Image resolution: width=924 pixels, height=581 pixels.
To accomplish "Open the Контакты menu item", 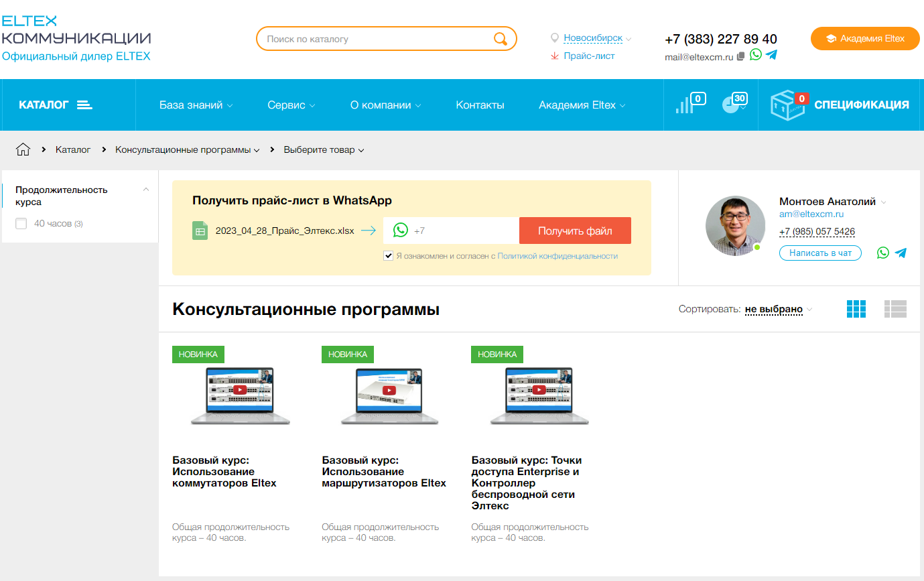I will pyautogui.click(x=480, y=105).
